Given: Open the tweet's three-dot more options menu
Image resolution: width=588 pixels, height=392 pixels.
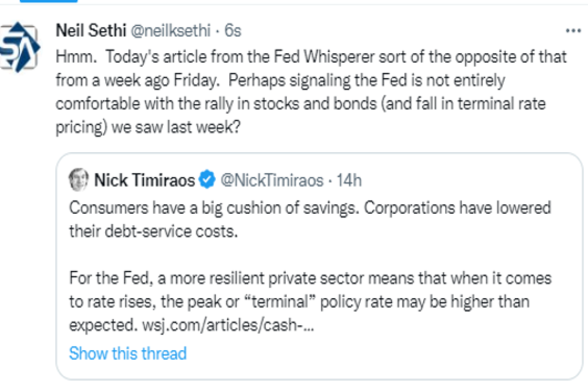Looking at the screenshot, I should coord(573,31).
